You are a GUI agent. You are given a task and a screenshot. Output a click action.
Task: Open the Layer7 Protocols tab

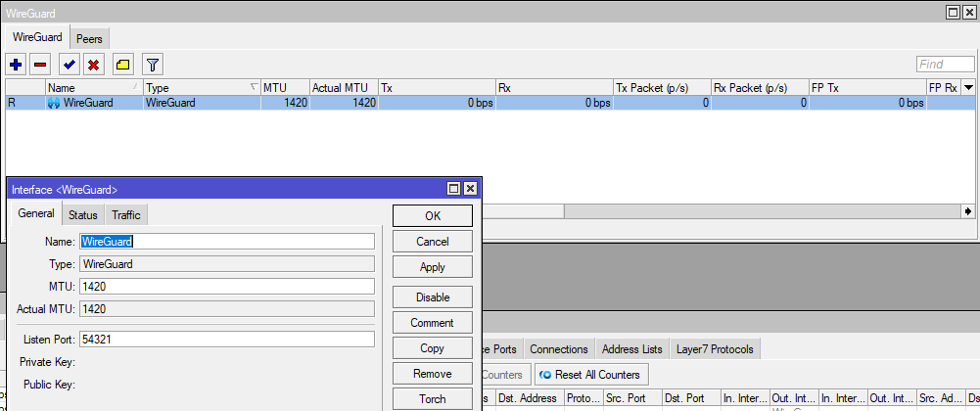tap(715, 349)
